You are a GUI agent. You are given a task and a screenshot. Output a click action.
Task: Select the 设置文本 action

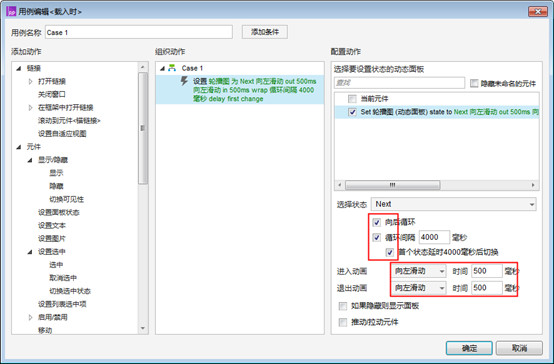click(x=52, y=225)
